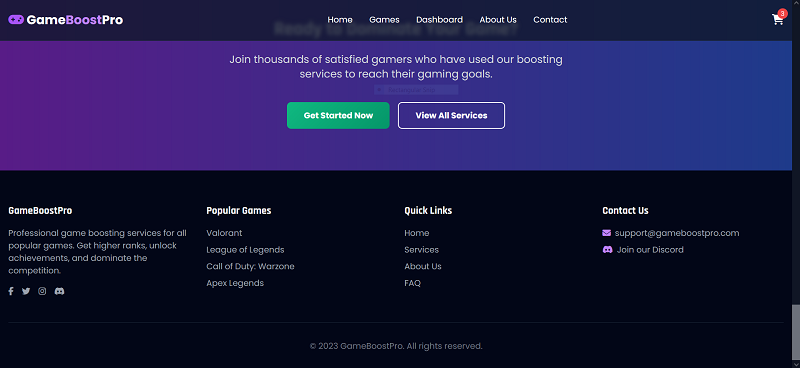Follow the Services quick link
Image resolution: width=800 pixels, height=368 pixels.
pos(421,250)
